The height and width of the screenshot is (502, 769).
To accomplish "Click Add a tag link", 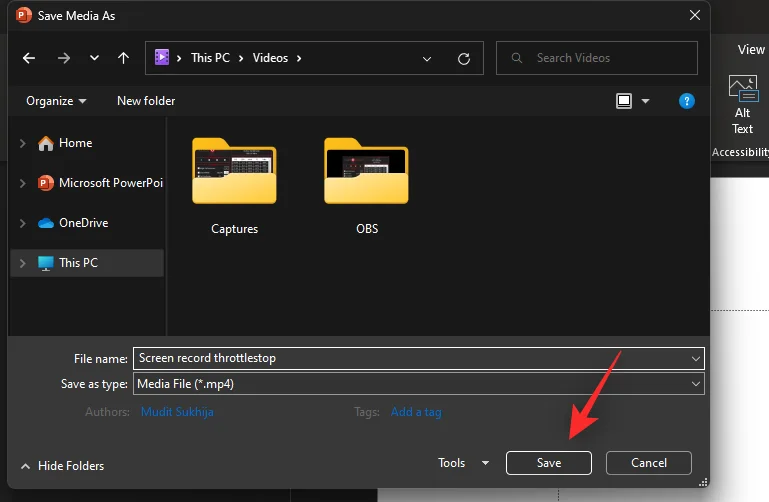I will [x=415, y=412].
